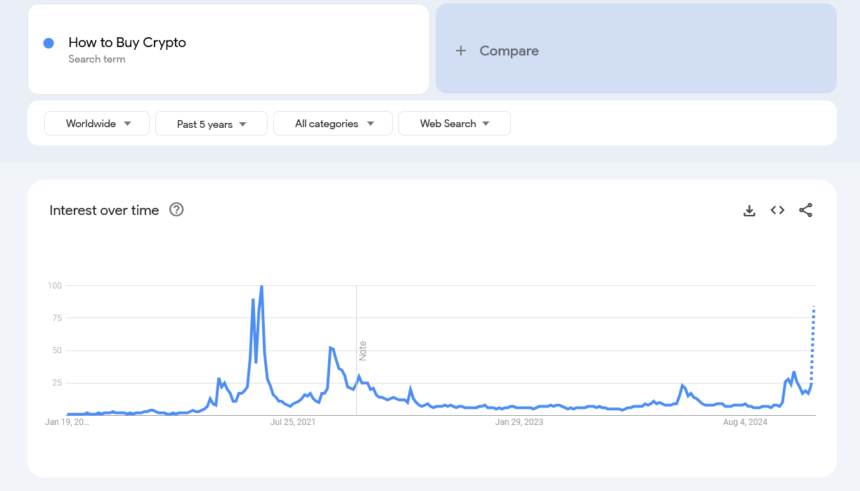Open the Worldwide region dropdown
Screen dimensions: 860x491
tap(97, 124)
